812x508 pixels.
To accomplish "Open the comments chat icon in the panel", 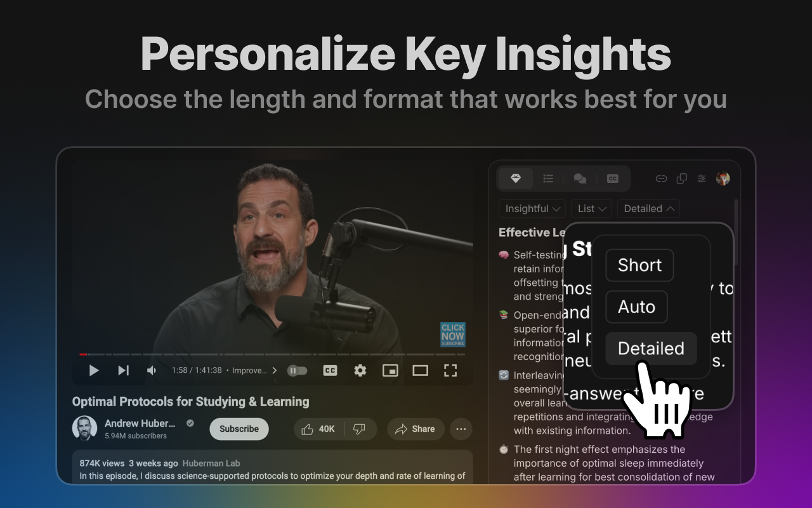I will pos(580,178).
